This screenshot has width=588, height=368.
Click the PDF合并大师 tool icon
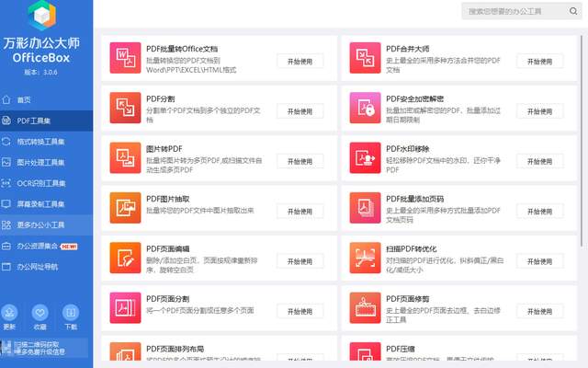tap(365, 58)
